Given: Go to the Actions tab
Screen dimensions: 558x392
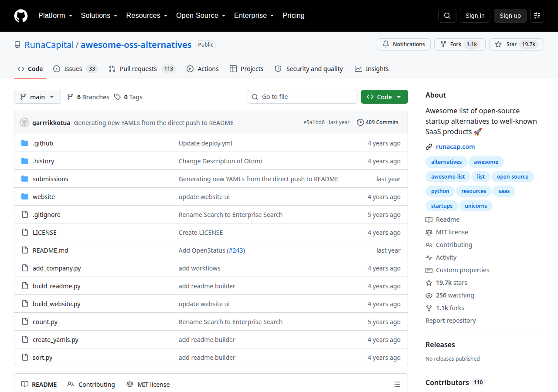Looking at the screenshot, I should point(203,69).
